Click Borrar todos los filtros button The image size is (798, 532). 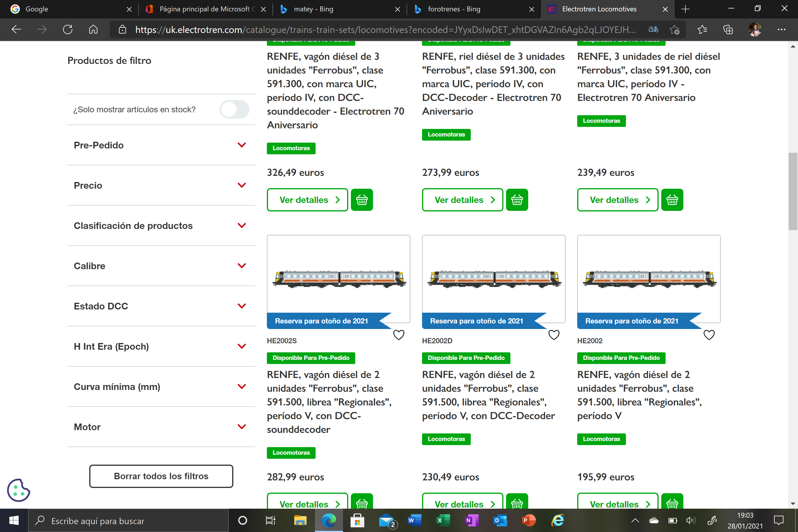161,476
